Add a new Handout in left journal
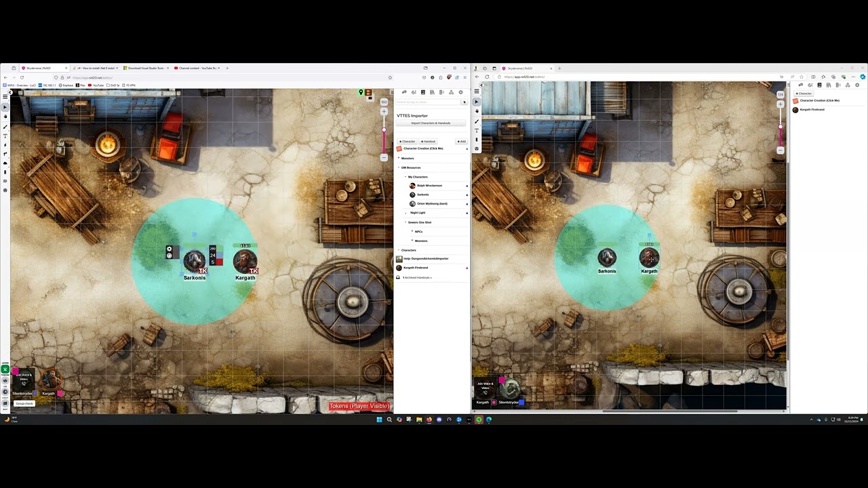 tap(428, 142)
